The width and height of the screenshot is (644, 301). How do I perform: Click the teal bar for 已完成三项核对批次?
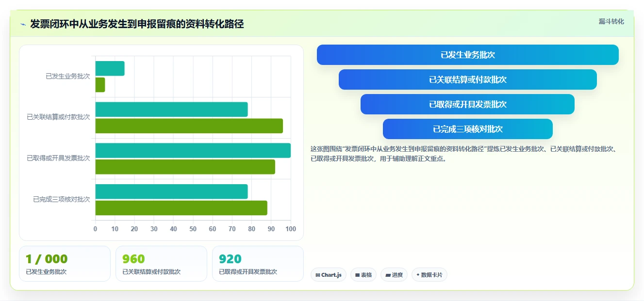pyautogui.click(x=171, y=191)
